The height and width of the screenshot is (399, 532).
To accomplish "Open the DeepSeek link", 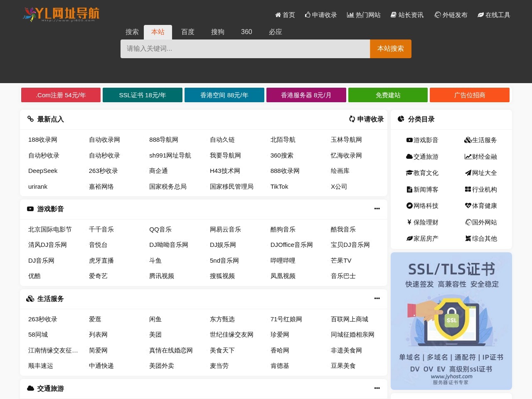I will click(x=43, y=171).
